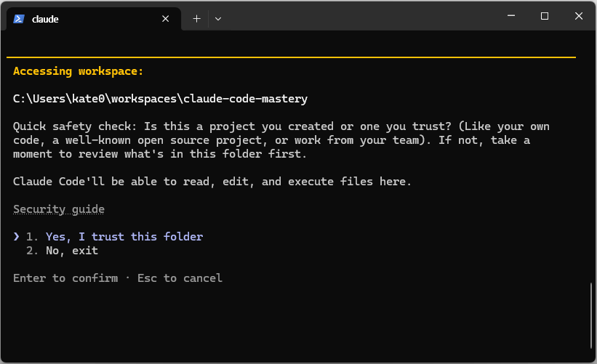597x364 pixels.
Task: Click "Claude Code'll be able to read" line
Action: coord(212,182)
